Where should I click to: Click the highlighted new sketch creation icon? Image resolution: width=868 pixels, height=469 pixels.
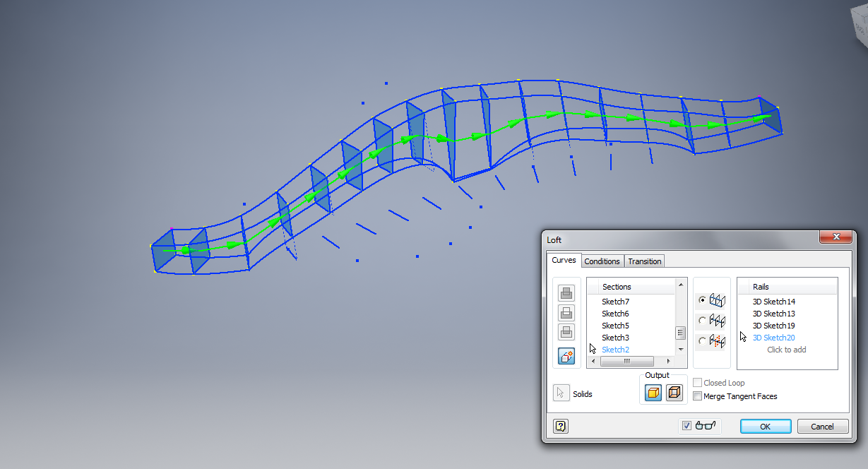566,356
